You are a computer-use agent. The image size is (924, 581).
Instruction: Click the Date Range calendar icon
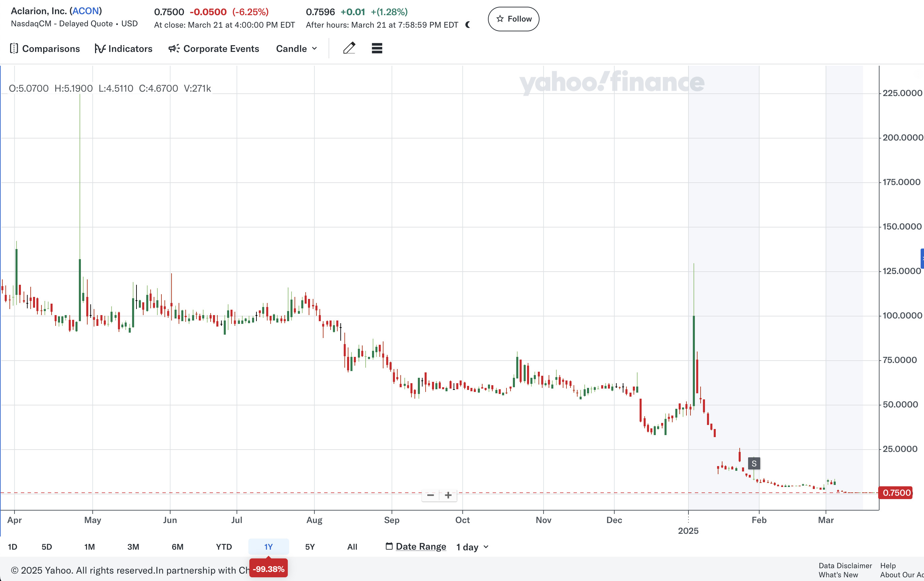click(x=389, y=546)
